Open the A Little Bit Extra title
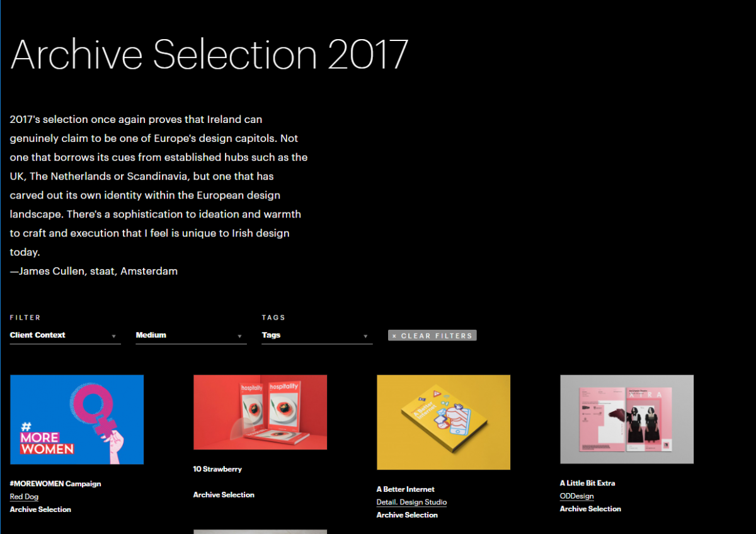The width and height of the screenshot is (756, 534). (x=587, y=483)
